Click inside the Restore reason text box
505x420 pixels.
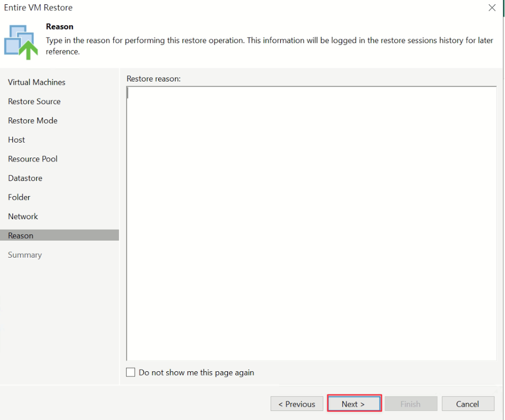[311, 223]
